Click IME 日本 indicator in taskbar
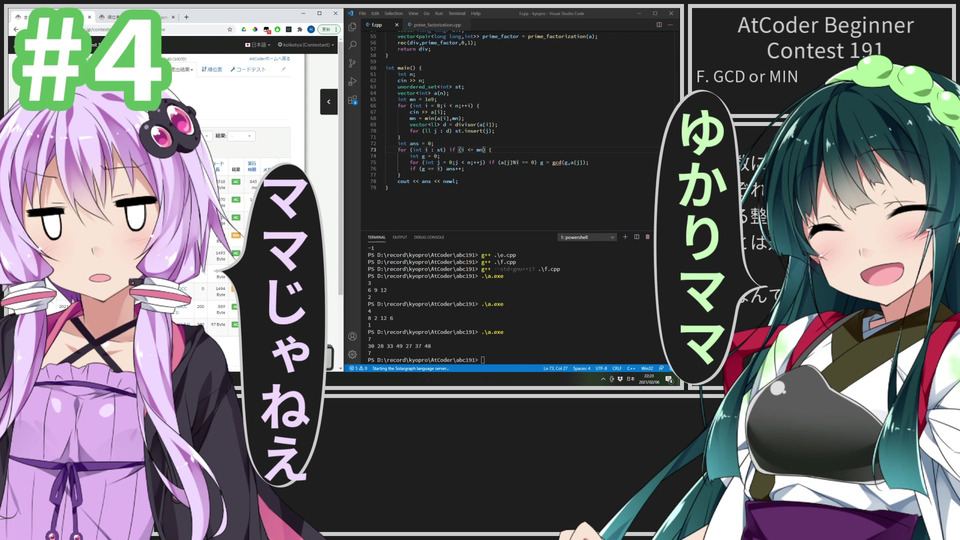 point(631,379)
